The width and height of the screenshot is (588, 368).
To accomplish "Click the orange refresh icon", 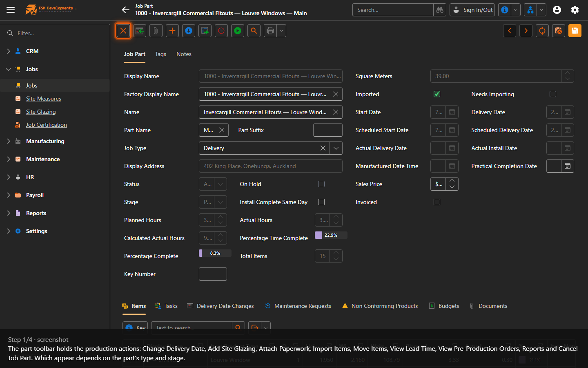I will [x=542, y=31].
